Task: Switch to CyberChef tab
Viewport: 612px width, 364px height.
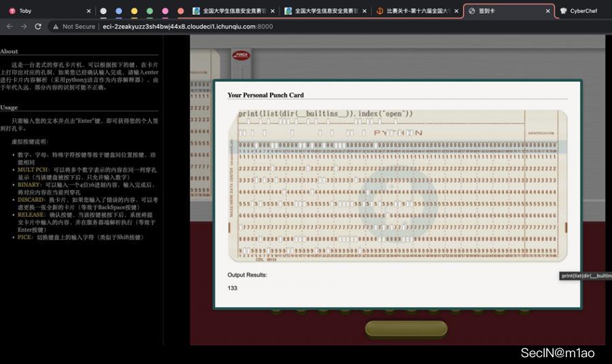Action: [x=583, y=11]
